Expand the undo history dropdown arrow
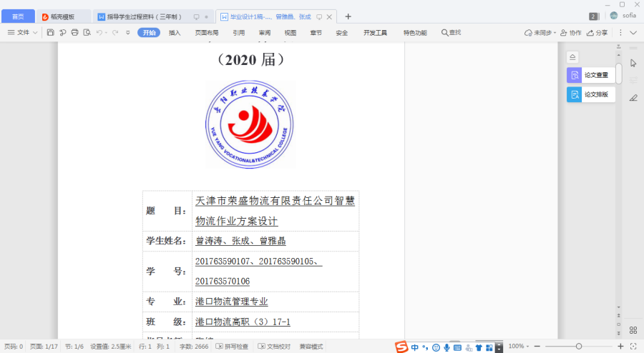The image size is (644, 353). (106, 32)
